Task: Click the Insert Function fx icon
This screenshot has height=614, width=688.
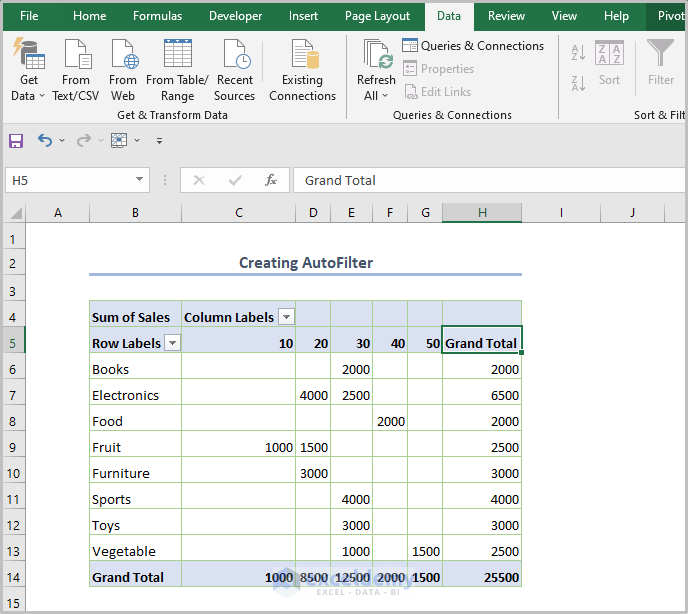Action: point(270,180)
